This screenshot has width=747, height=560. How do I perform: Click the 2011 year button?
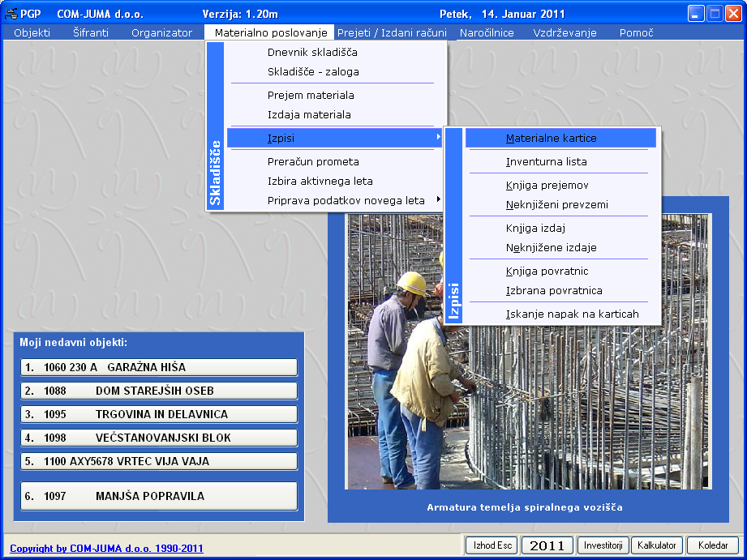coord(547,545)
